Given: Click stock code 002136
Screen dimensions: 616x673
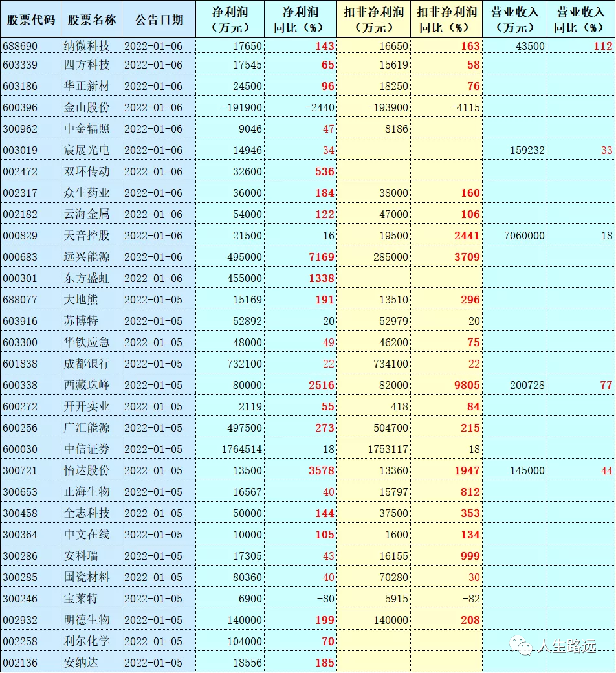Looking at the screenshot, I should pyautogui.click(x=31, y=663).
